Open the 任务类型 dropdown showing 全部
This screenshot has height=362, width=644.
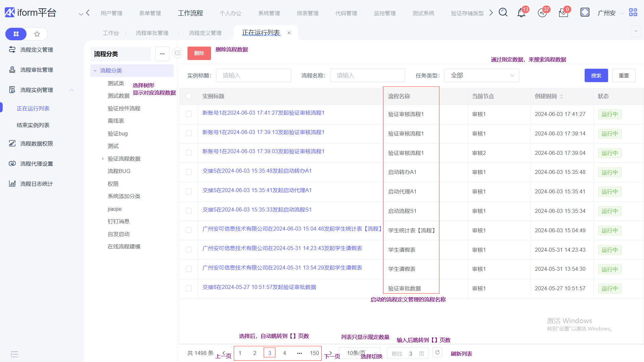coord(481,75)
